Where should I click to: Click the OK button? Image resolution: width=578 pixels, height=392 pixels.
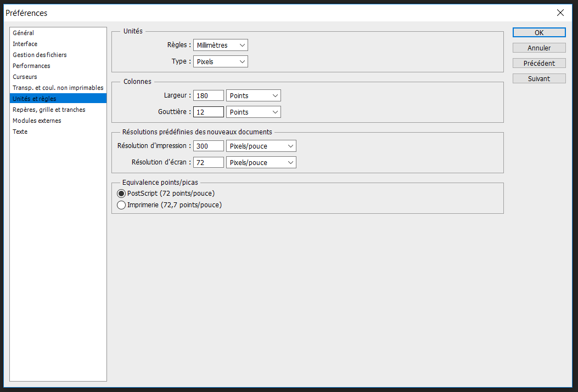click(538, 32)
